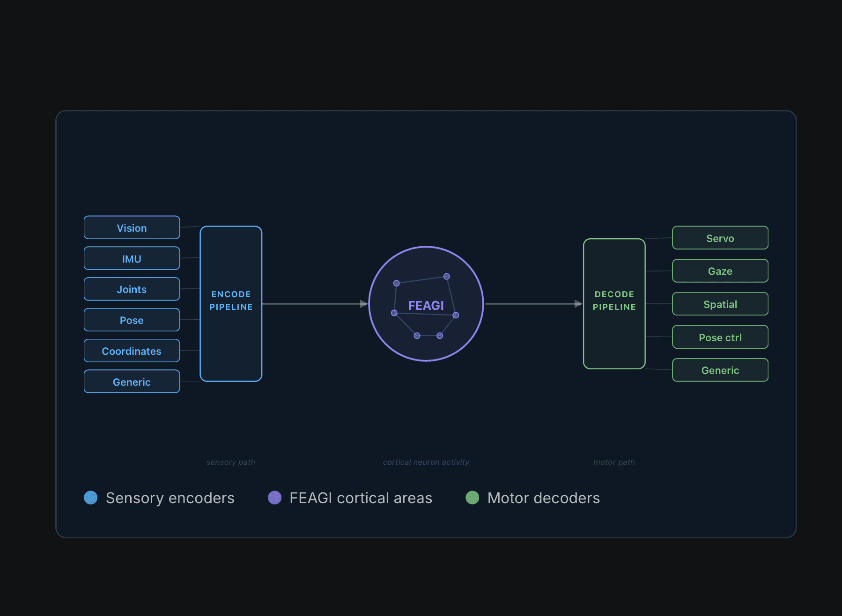Click the blue Sensory encoders legend dot
842x616 pixels.
(91, 498)
